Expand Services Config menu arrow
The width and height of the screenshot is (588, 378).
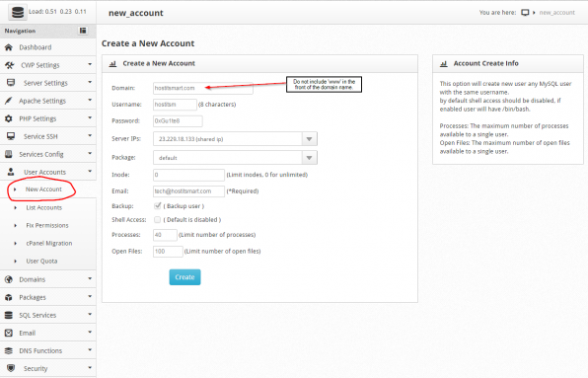click(90, 153)
